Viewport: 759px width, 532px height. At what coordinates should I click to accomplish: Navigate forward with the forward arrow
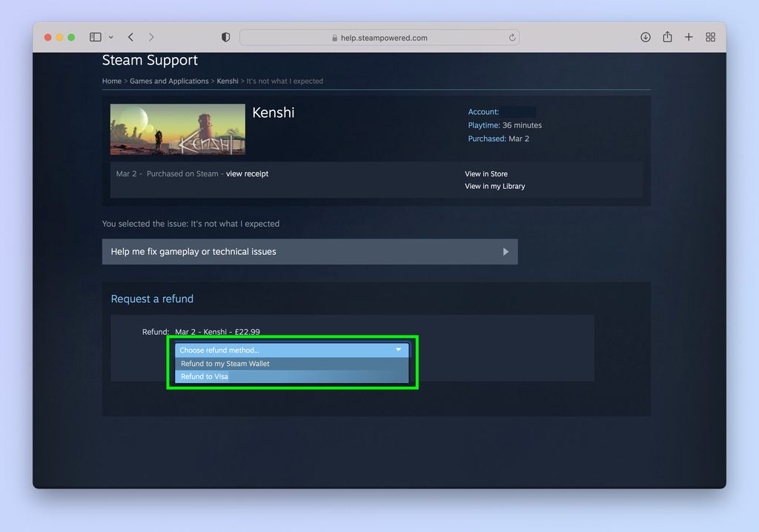click(x=151, y=36)
